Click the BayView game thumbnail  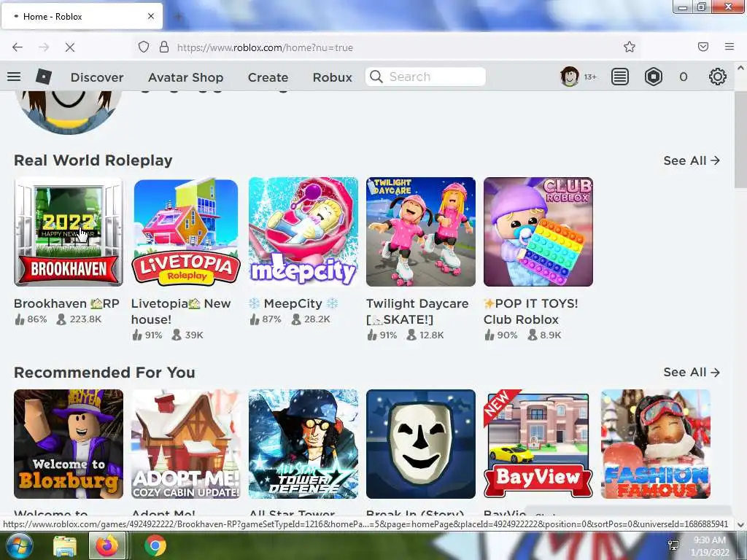(x=538, y=444)
